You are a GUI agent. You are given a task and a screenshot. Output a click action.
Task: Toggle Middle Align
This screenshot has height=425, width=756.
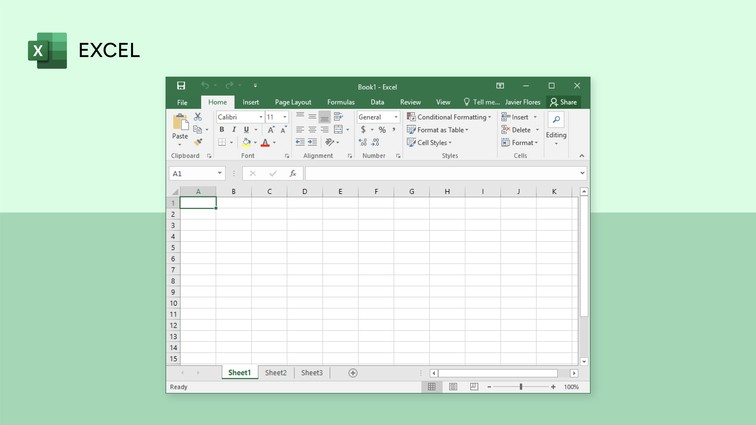tap(312, 117)
